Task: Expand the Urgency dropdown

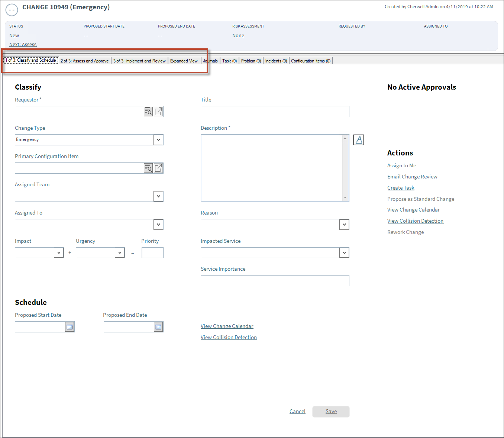Action: (x=120, y=253)
